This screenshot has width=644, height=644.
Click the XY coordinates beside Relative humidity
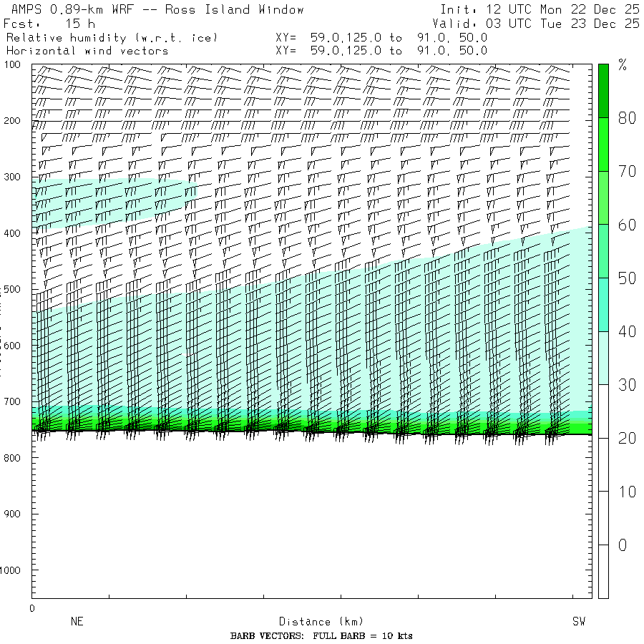[x=381, y=38]
